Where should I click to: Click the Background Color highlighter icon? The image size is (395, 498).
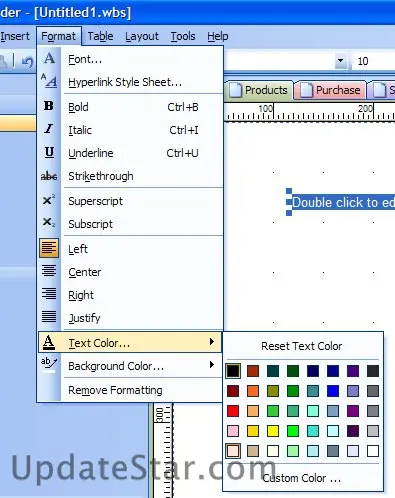point(49,365)
